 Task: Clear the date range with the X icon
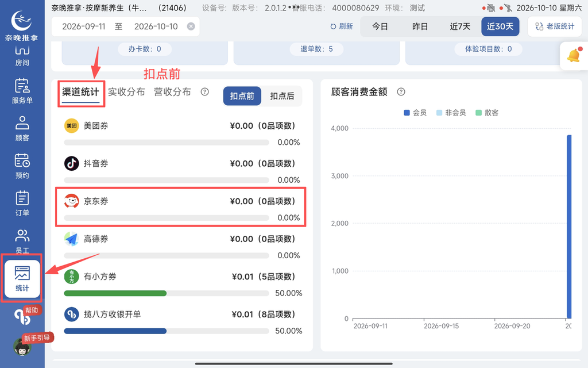pos(191,26)
